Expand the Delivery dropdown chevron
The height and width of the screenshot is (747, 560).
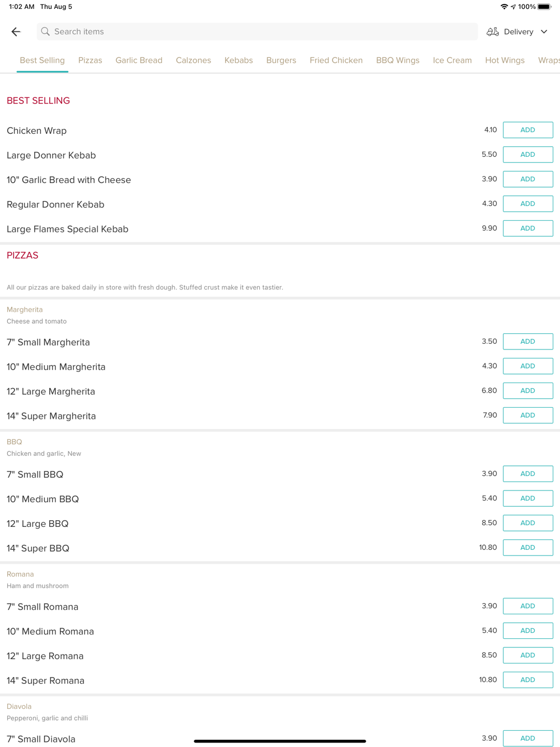point(544,32)
